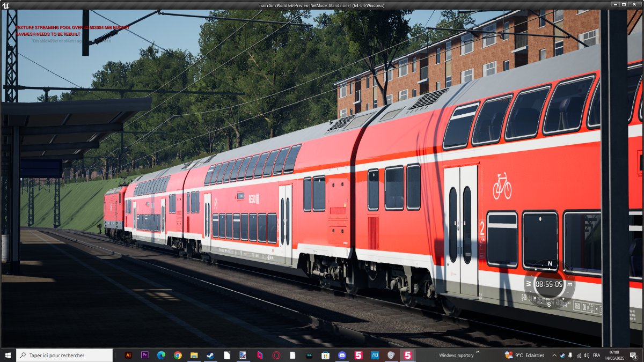Open Steam from the taskbar
This screenshot has height=362, width=644.
210,355
